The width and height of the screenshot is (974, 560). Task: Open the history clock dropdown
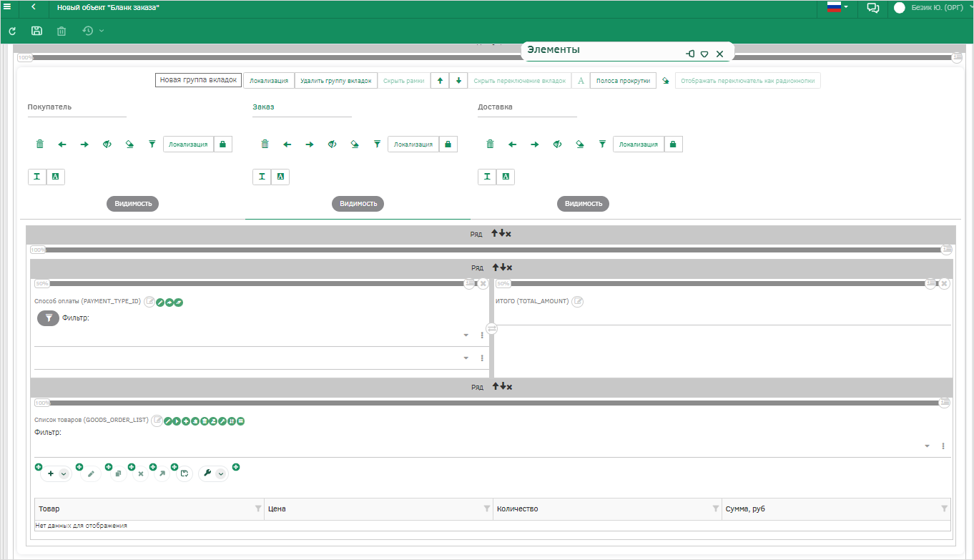(93, 31)
